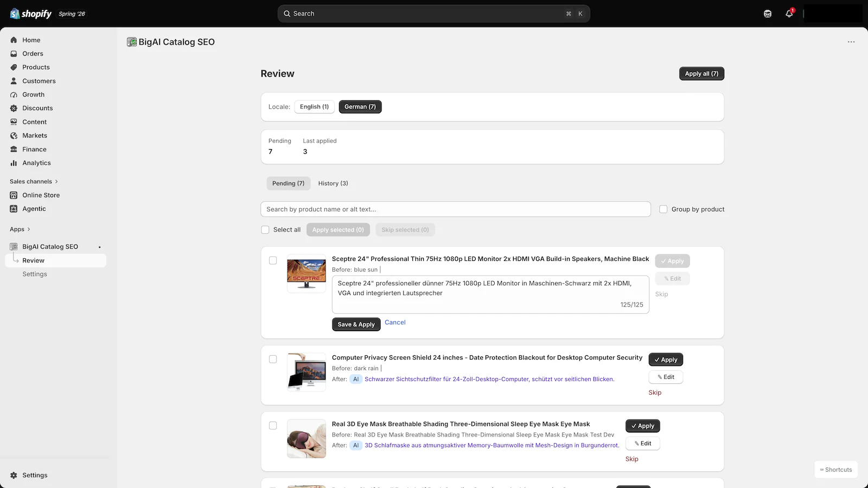Click the AI badge on eye mask row
Screen dimensions: 868x488
click(x=356, y=445)
